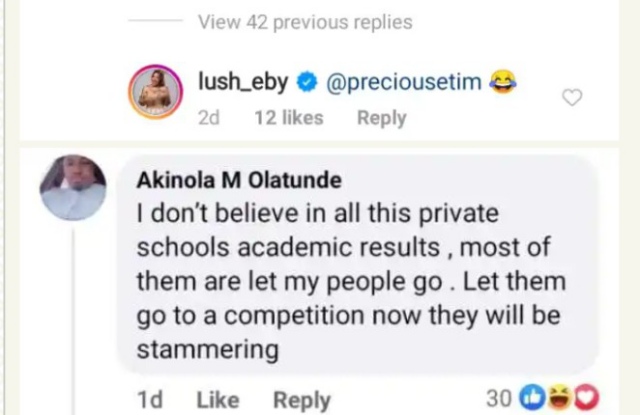Click the laughing face reaction icon
The height and width of the screenshot is (415, 640).
coord(554,399)
